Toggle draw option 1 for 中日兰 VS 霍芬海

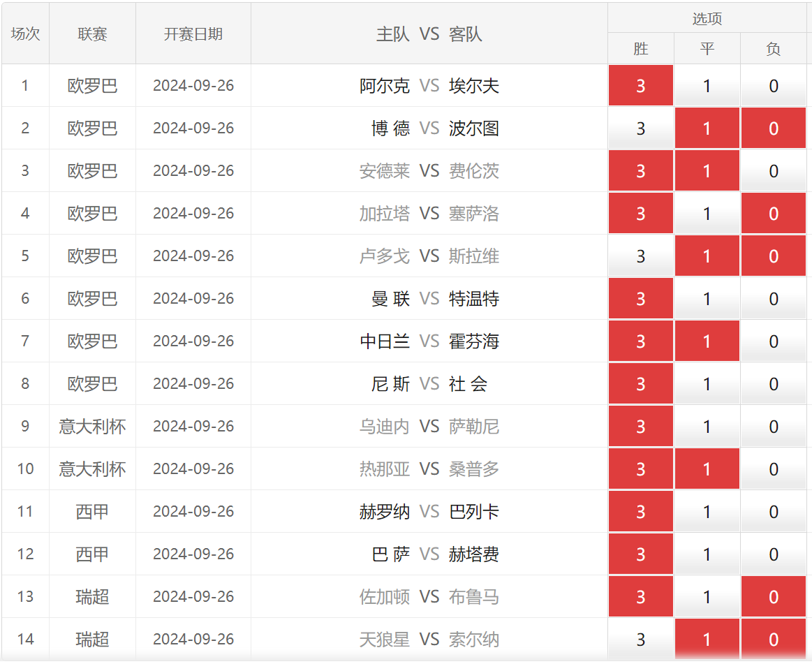[x=707, y=341]
